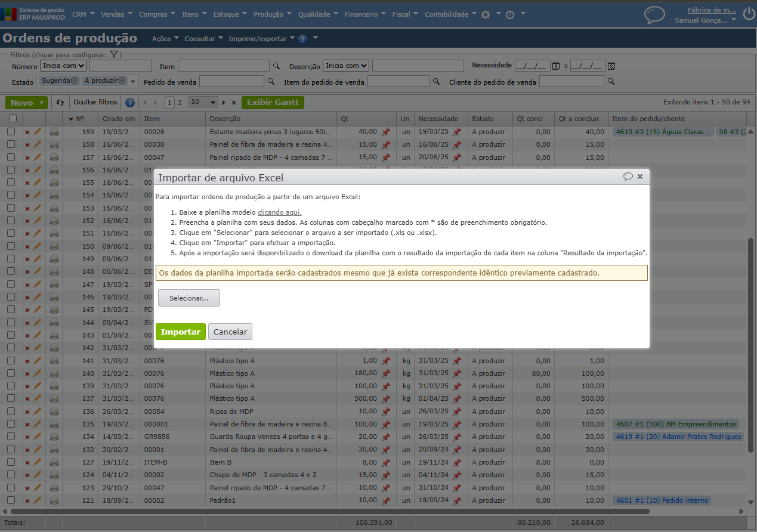
Task: Click the Ocultar filtros button
Action: coord(95,103)
